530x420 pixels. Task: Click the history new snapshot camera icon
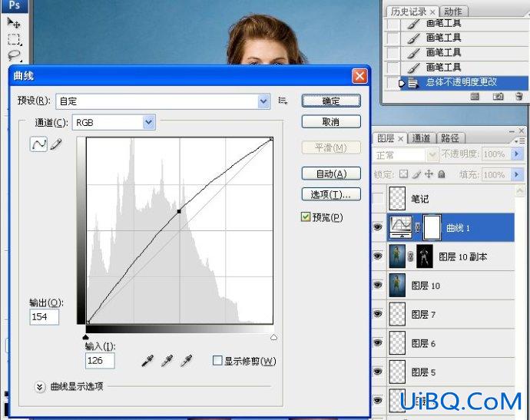[498, 97]
